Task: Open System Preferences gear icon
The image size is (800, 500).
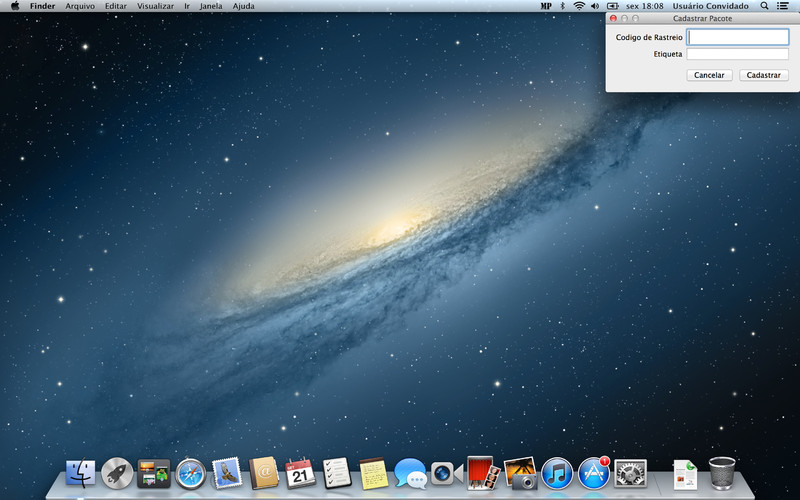Action: [x=630, y=473]
